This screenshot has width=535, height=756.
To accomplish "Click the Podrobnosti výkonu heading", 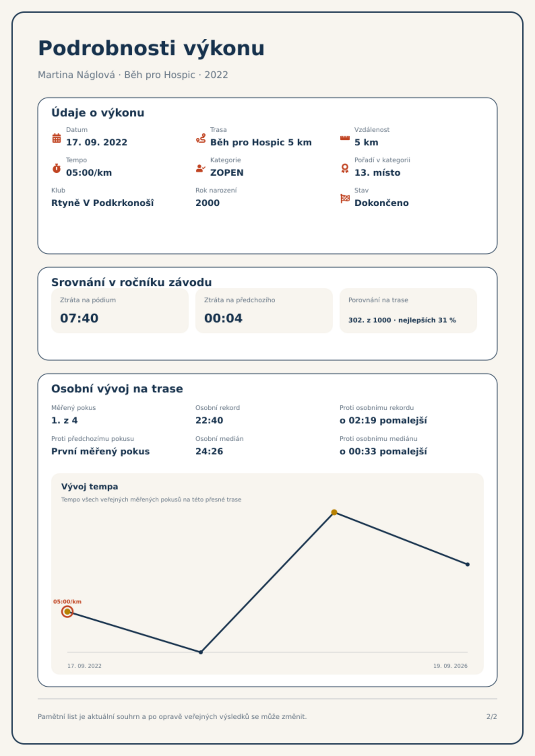I will click(x=151, y=49).
